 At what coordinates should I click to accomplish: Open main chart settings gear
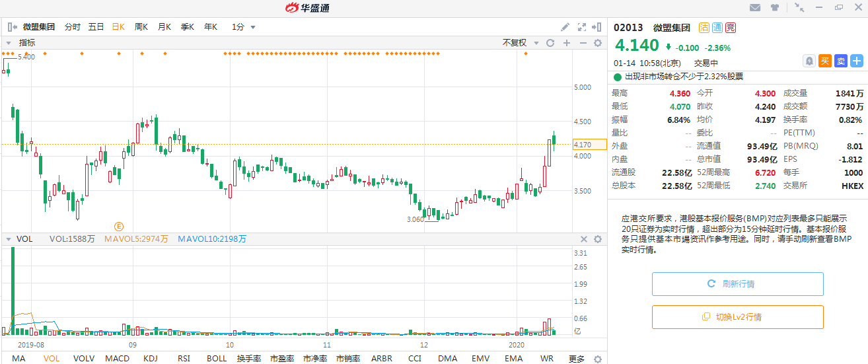pos(598,43)
